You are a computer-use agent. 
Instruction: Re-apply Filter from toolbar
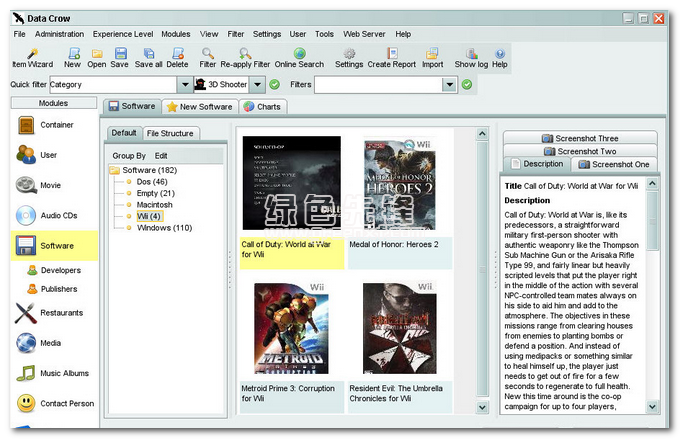[245, 58]
